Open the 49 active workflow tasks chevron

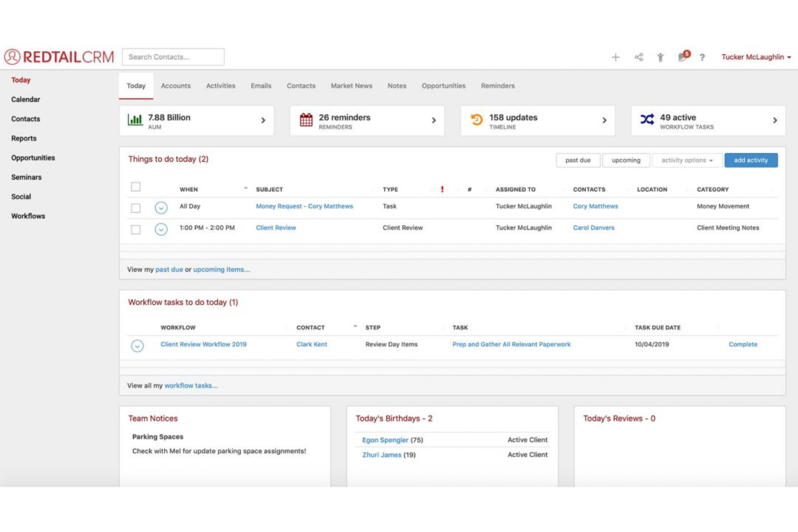[775, 120]
